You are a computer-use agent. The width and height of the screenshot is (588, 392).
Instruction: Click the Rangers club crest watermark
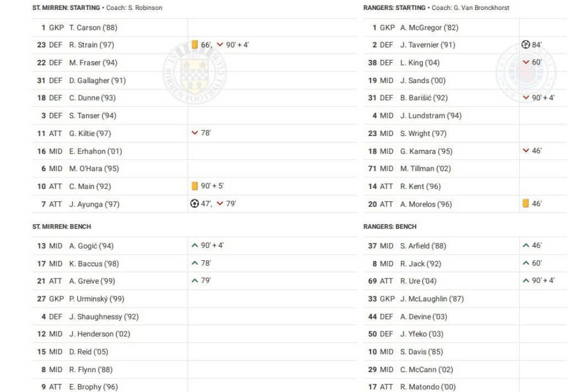click(x=525, y=72)
